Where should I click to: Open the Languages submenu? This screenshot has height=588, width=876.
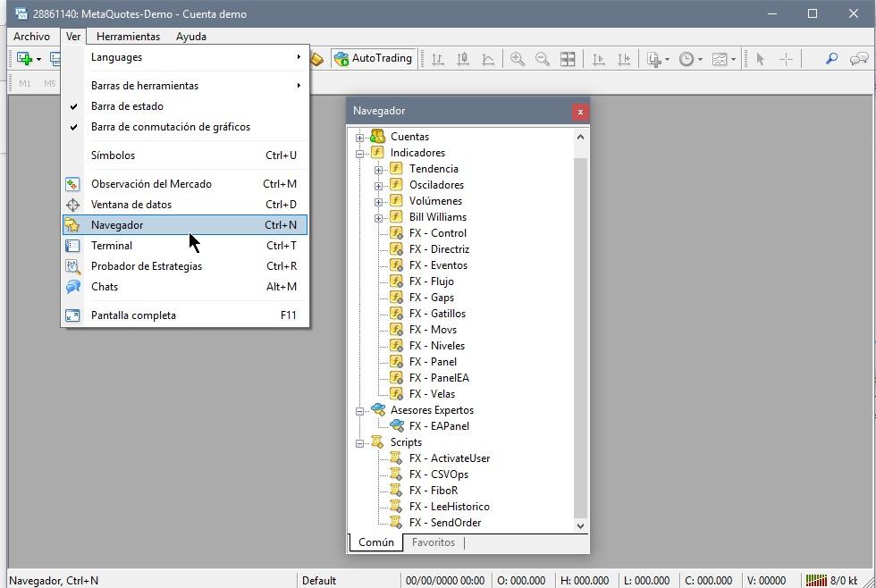[185, 57]
